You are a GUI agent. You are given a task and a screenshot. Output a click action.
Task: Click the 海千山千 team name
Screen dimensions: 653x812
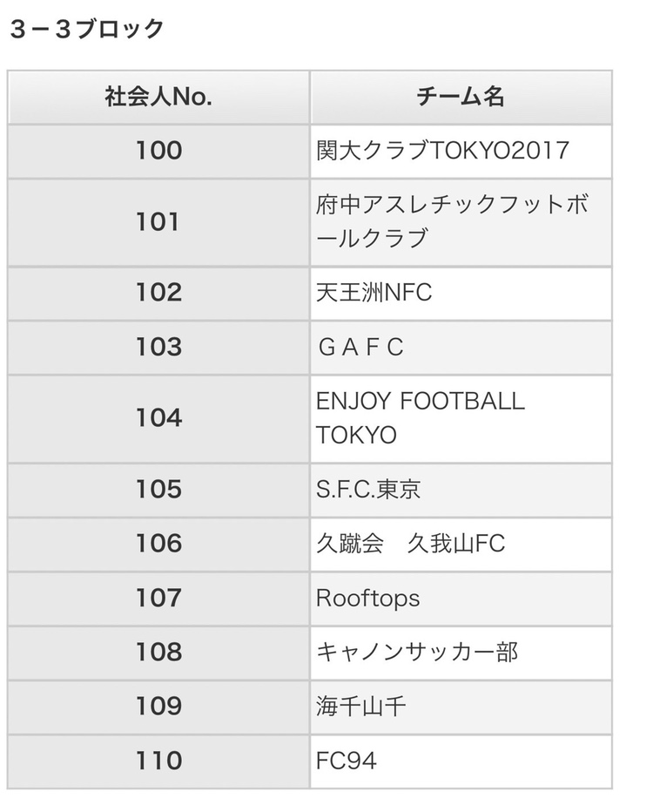[360, 707]
